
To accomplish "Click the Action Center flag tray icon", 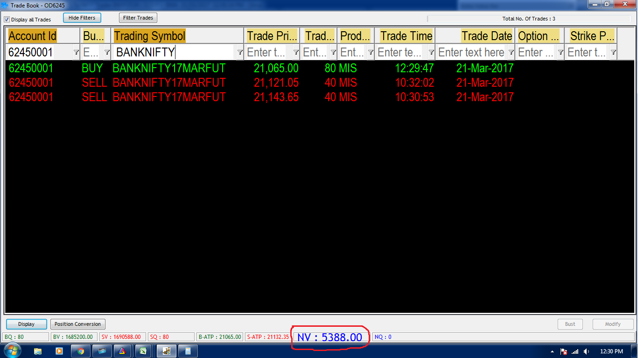I will (x=563, y=351).
